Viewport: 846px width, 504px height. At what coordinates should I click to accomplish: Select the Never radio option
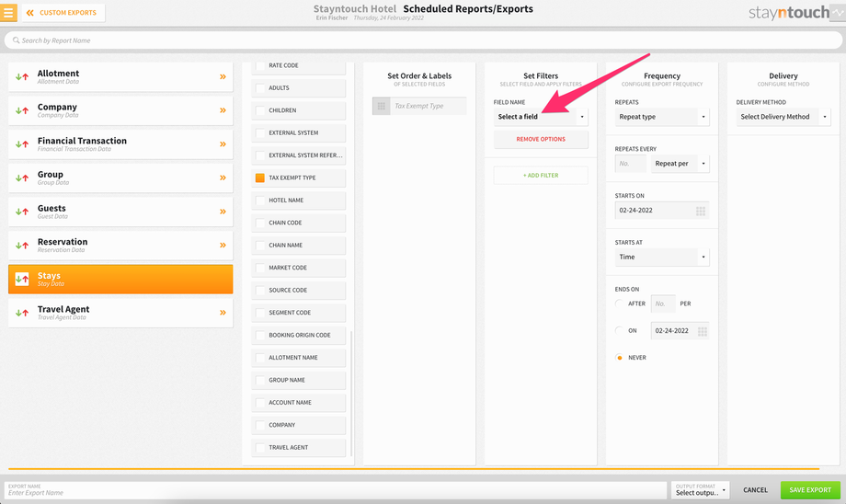620,358
